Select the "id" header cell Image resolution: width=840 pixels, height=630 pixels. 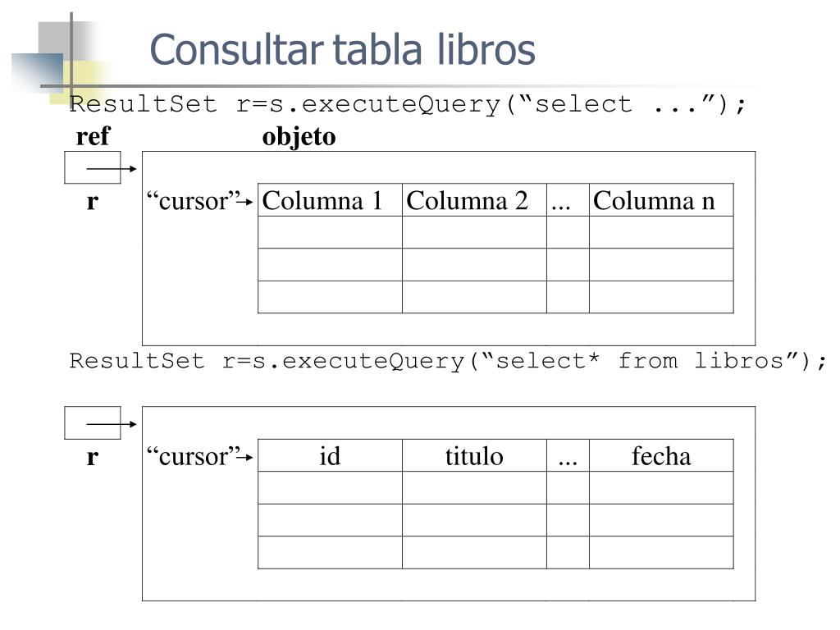click(x=330, y=456)
